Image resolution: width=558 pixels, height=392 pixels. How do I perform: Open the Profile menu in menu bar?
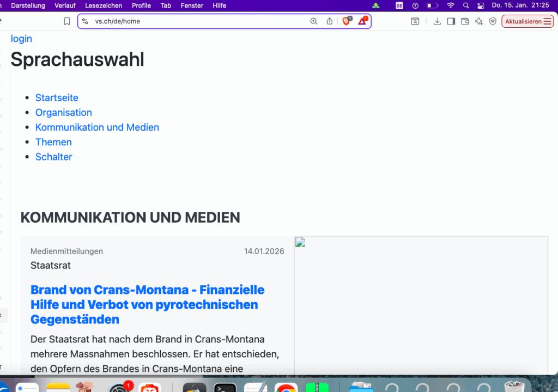[x=141, y=5]
